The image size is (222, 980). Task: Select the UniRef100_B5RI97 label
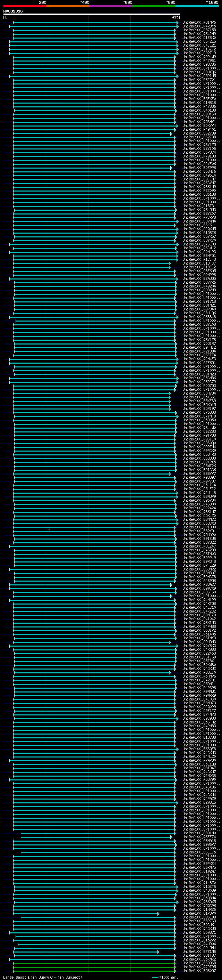(x=199, y=408)
